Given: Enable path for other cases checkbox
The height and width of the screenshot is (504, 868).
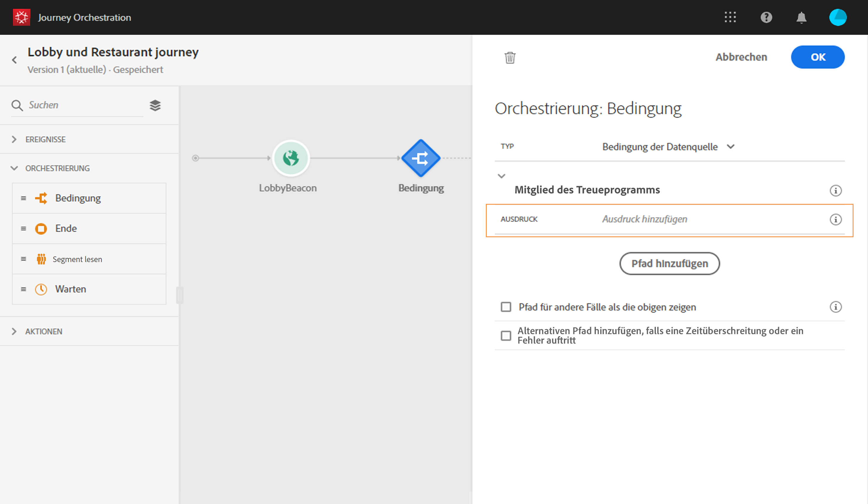Looking at the screenshot, I should click(506, 307).
